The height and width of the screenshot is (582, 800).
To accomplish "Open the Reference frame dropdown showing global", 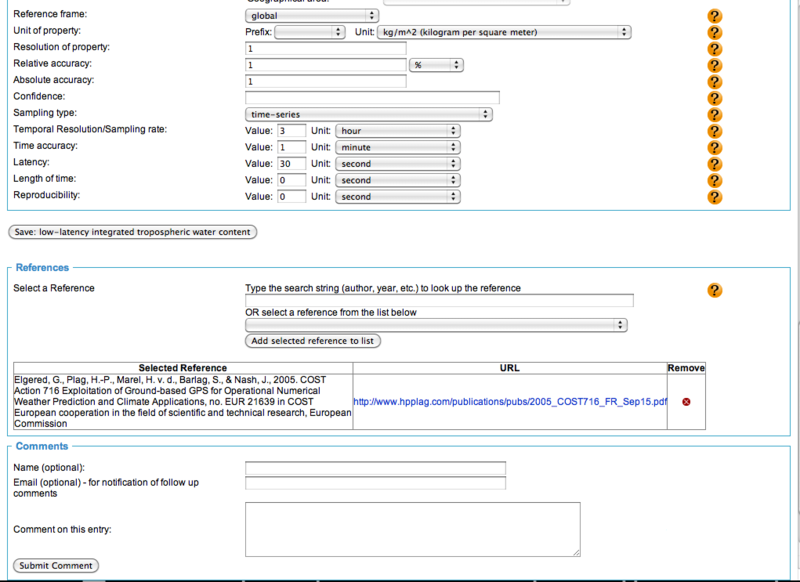I will (312, 16).
